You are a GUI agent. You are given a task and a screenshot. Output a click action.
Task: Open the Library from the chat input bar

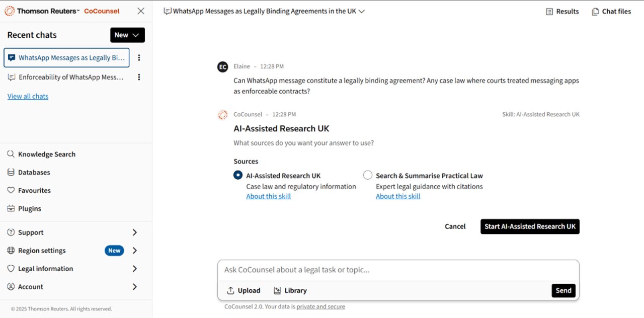290,290
